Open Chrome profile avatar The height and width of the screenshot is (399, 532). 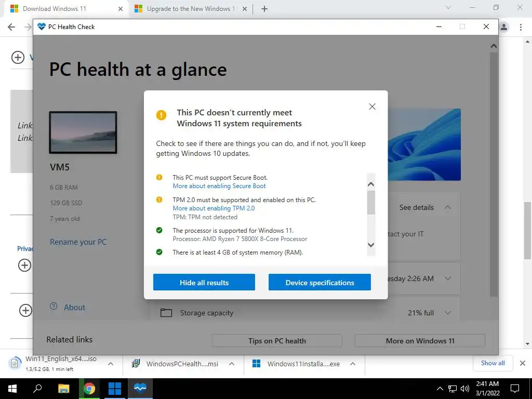(x=504, y=27)
